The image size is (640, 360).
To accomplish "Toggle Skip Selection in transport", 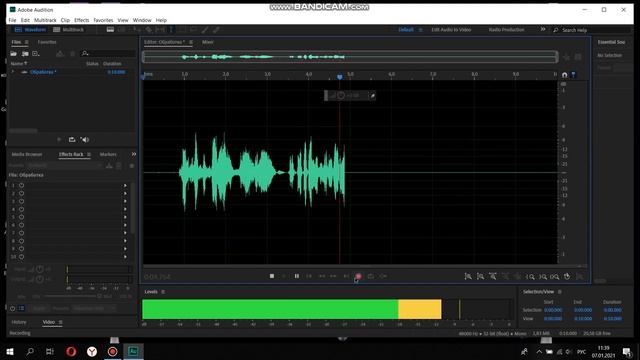I will click(x=383, y=276).
